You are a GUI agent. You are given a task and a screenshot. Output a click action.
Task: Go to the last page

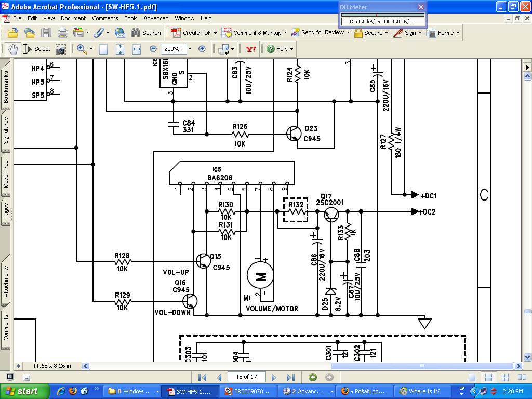click(290, 377)
